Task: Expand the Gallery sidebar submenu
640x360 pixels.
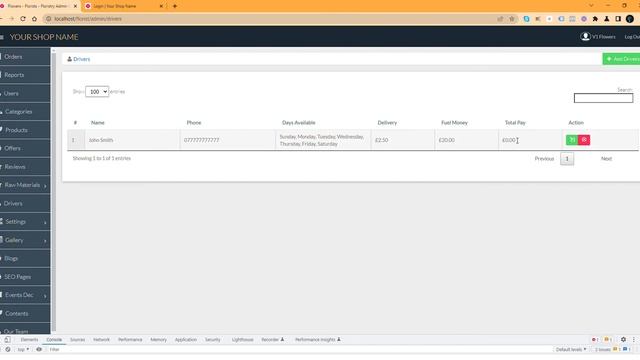Action: coord(45,241)
